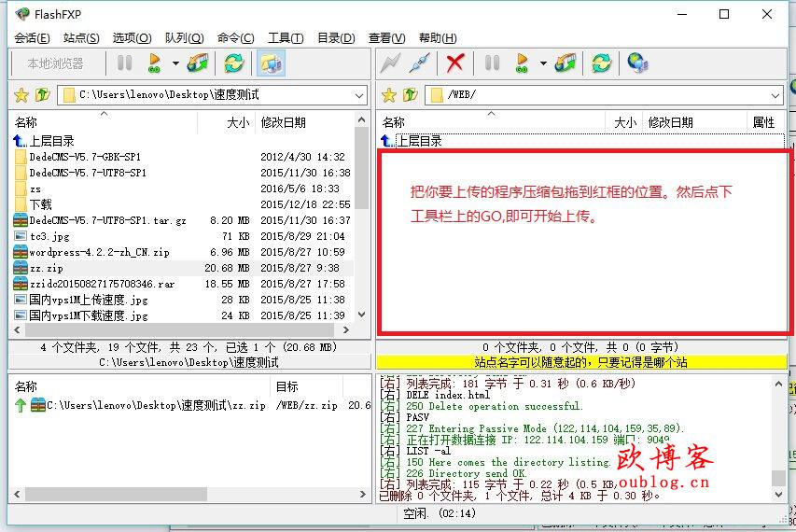This screenshot has width=796, height=532.
Task: Click the local transfer queue globe icon
Action: coord(198,63)
